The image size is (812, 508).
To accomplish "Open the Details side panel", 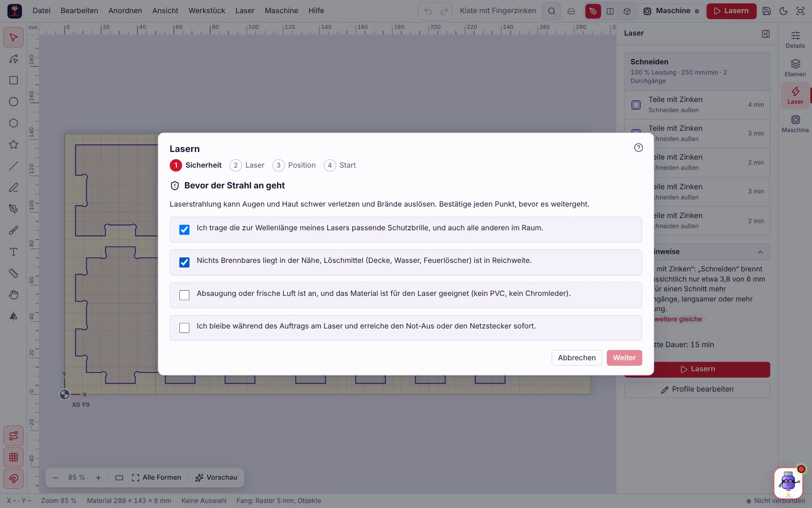I will point(795,40).
